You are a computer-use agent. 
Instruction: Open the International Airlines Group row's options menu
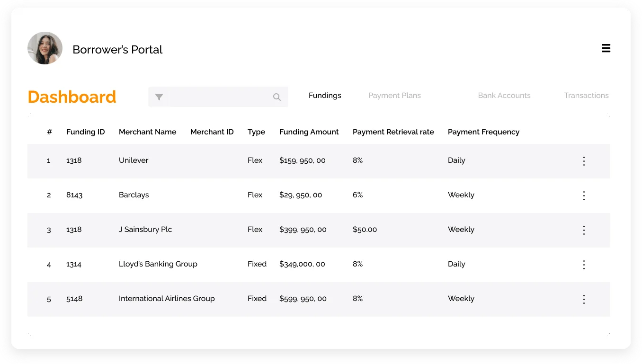coord(584,299)
